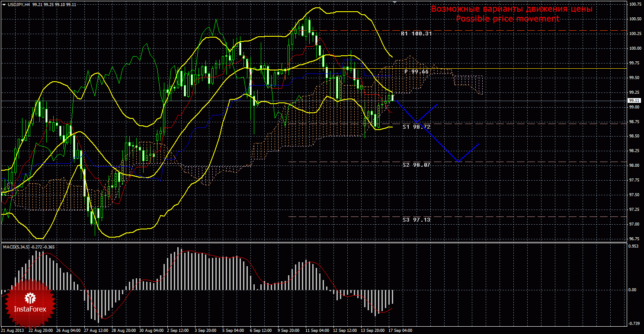Click the '21 Aug 2013' date on time axis
Screen dimensions: 644x334
pyautogui.click(x=13, y=331)
